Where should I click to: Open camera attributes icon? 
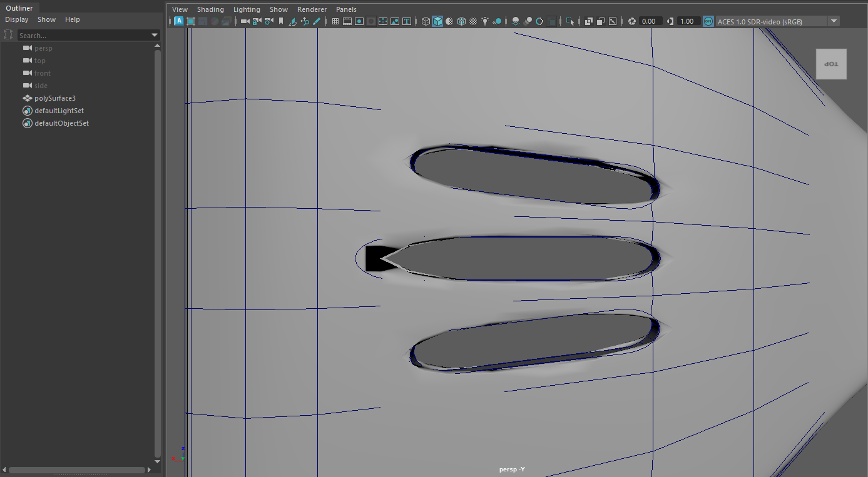(268, 21)
